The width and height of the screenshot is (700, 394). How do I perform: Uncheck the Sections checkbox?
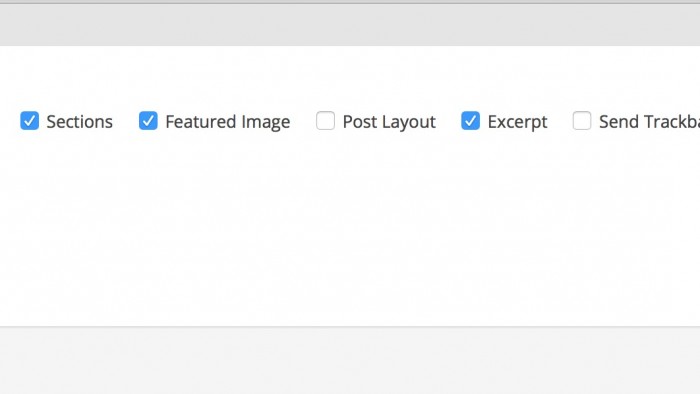(x=29, y=121)
